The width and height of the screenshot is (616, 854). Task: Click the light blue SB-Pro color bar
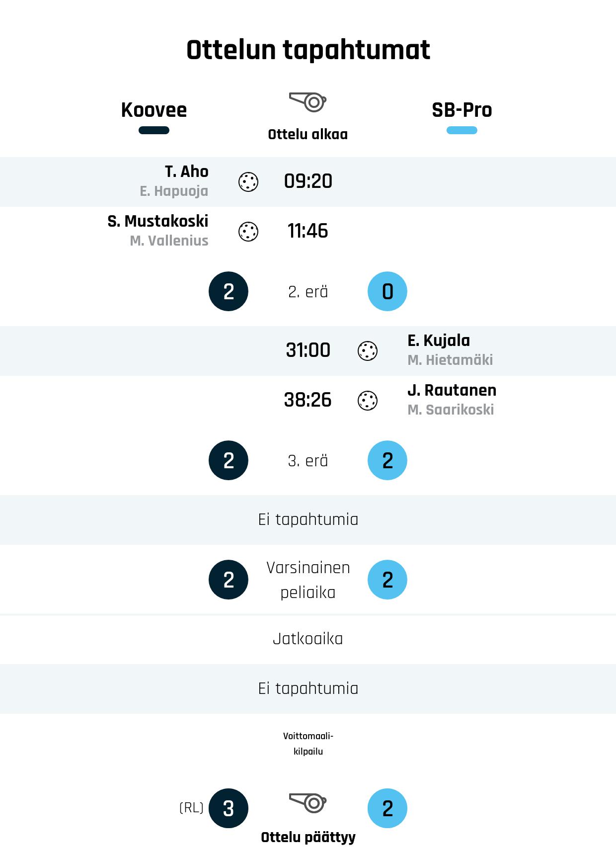462,130
